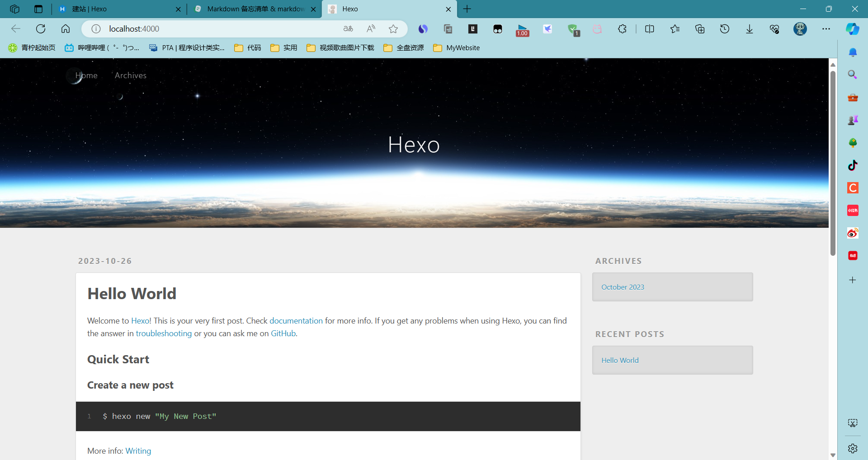Click the page vertical scrollbar thumb
The width and height of the screenshot is (868, 460).
tap(833, 163)
